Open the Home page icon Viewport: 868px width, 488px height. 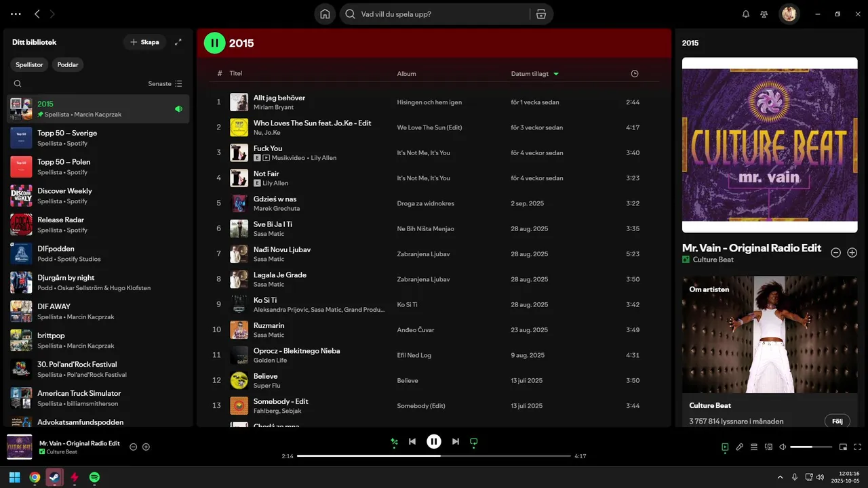point(325,14)
